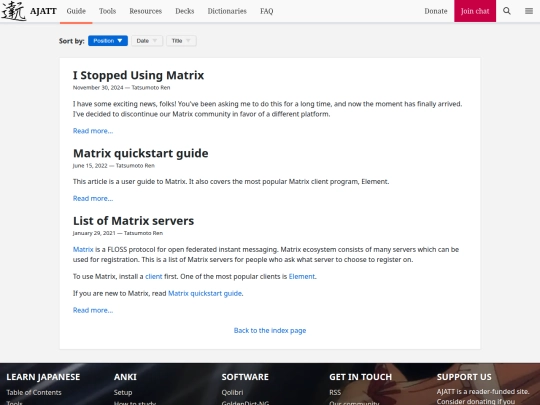The image size is (540, 405).
Task: Click date 'November 30, 2024' text
Action: click(x=98, y=87)
